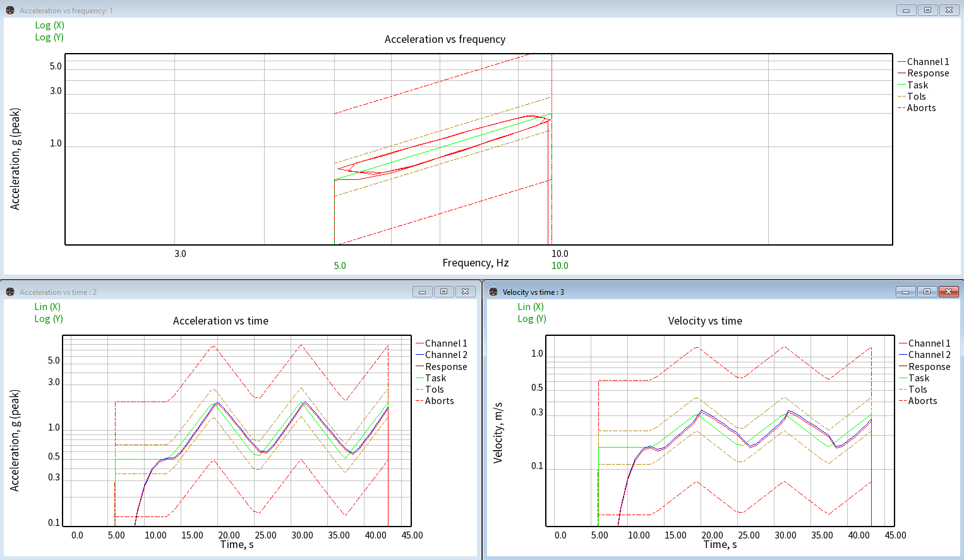Screen dimensions: 964x560
Task: Click Time, s axis label in velocity graph
Action: (x=720, y=544)
